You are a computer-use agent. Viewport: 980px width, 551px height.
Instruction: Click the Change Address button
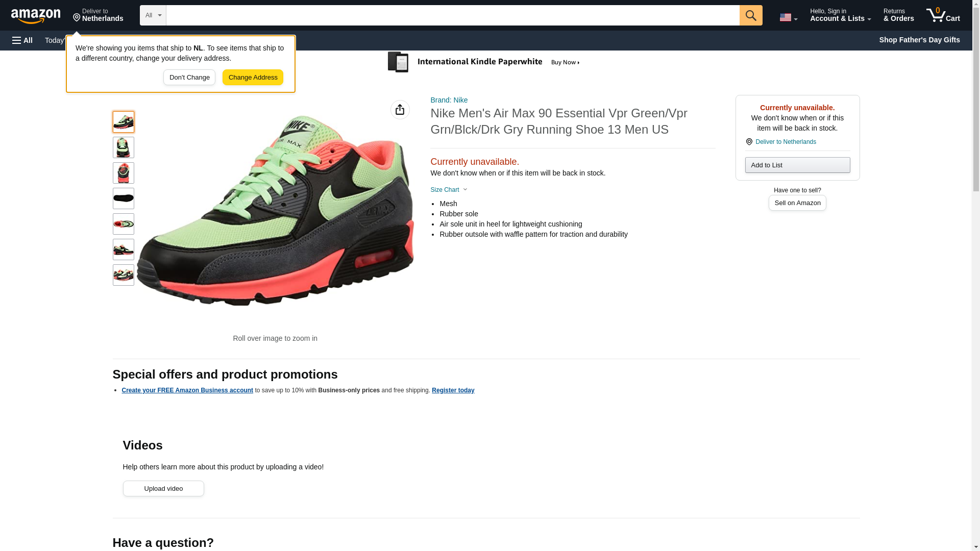click(x=253, y=78)
